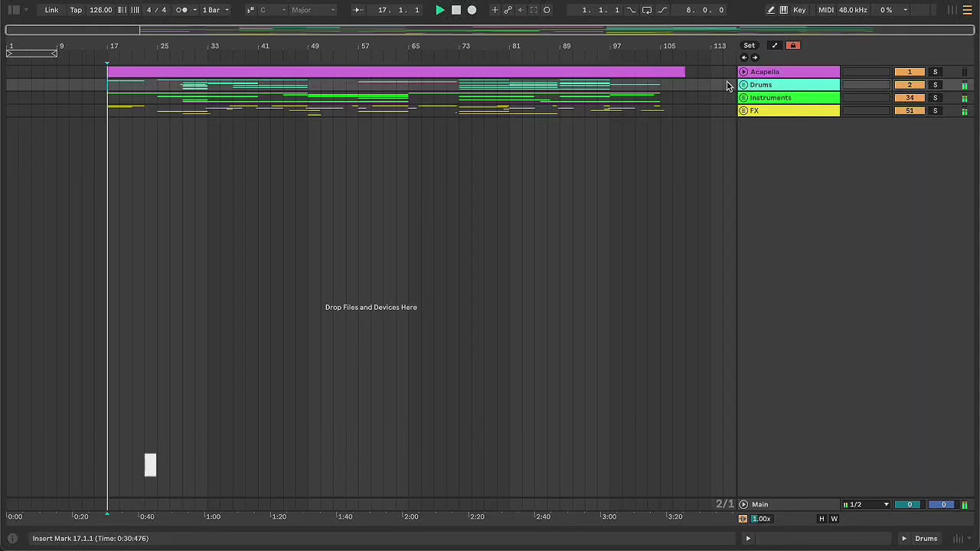
Task: Click the Arrangement Record button
Action: point(472,10)
